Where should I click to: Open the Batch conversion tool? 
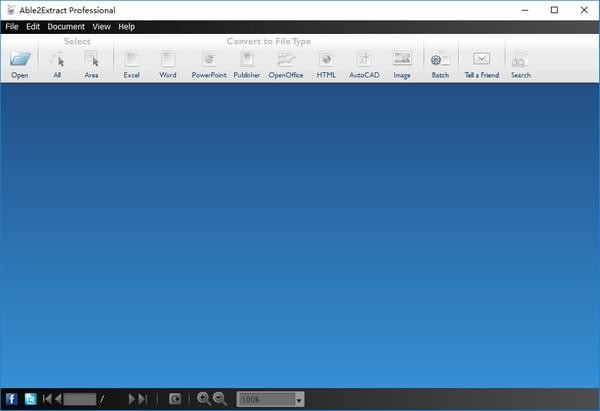pos(440,61)
